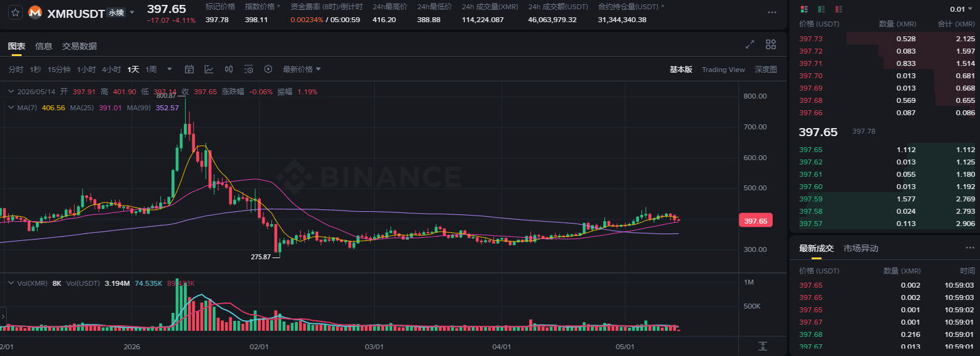Switch to the 信息 tab
The image size is (980, 356).
pos(44,46)
